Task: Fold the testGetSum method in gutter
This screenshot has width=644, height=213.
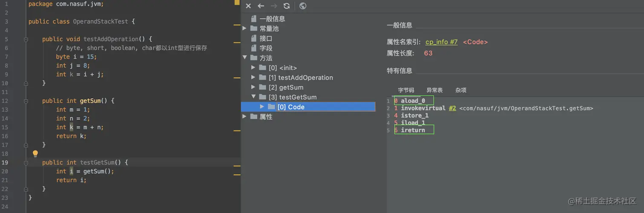Action: click(x=26, y=162)
